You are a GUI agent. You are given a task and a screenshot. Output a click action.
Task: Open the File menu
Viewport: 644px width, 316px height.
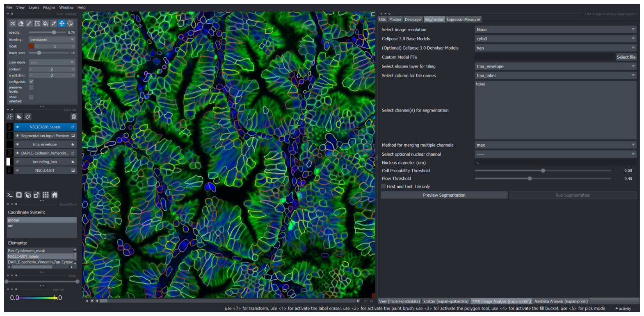pyautogui.click(x=9, y=7)
